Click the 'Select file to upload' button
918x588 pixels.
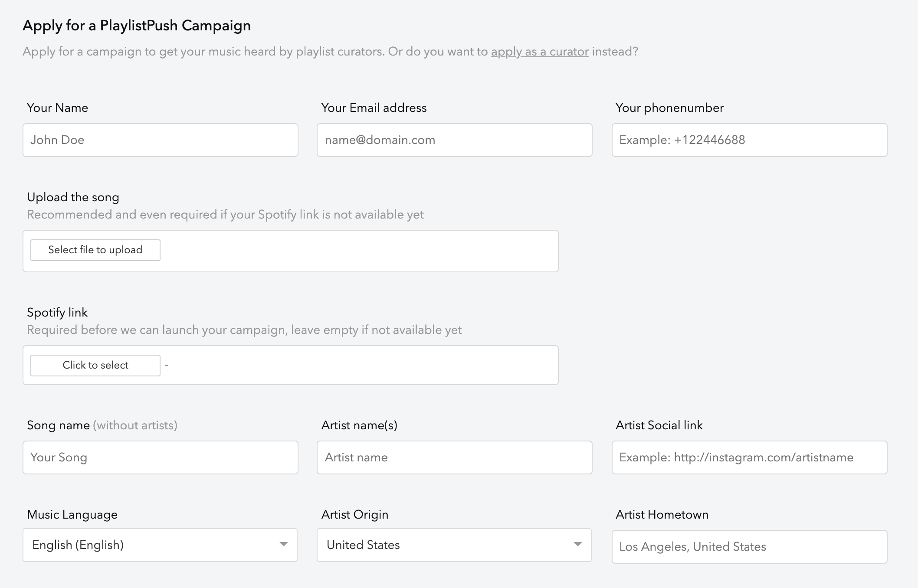point(96,249)
